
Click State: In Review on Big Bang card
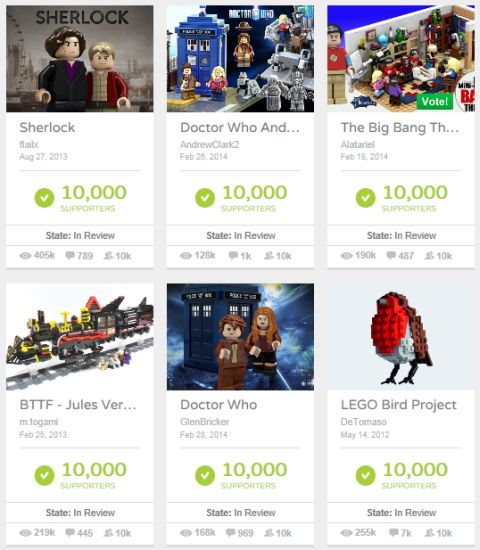(x=401, y=235)
